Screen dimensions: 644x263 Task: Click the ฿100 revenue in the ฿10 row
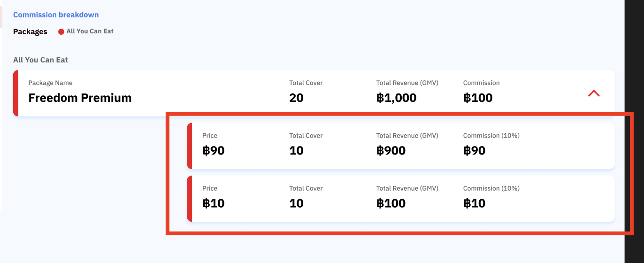[x=391, y=203]
